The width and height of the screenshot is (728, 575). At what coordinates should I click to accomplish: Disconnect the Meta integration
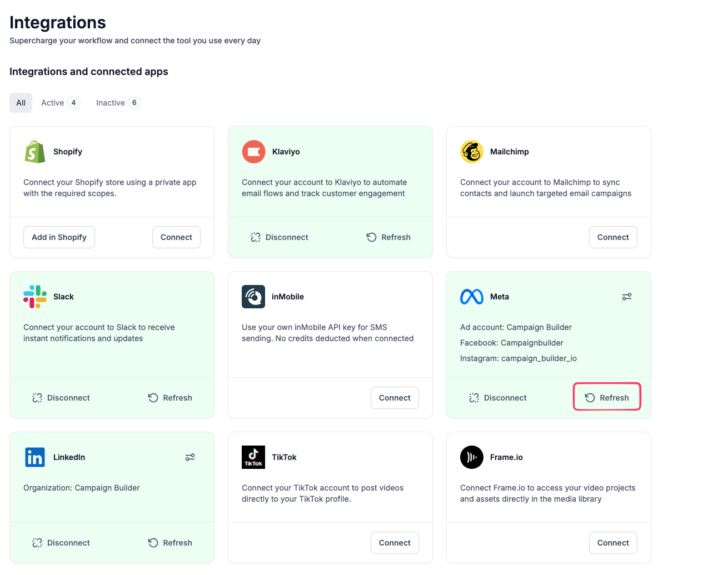tap(497, 398)
